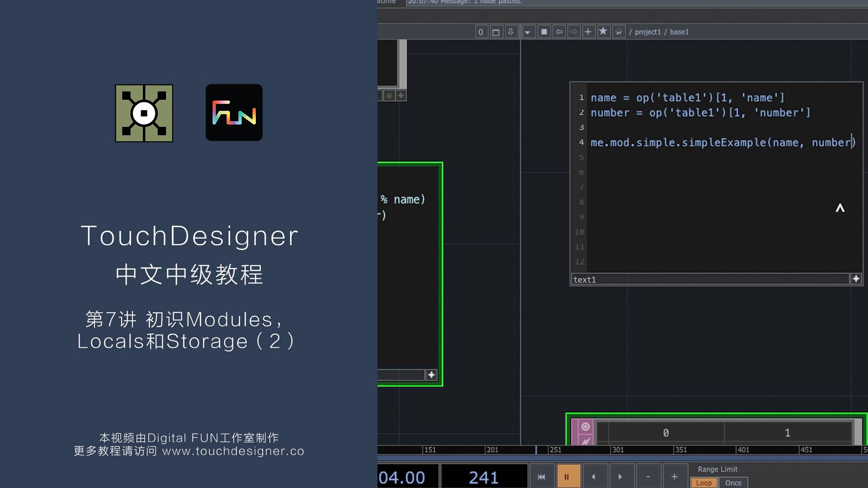Click code line 4 simpleExample call
Screen dimensions: 868x488
[x=723, y=142]
